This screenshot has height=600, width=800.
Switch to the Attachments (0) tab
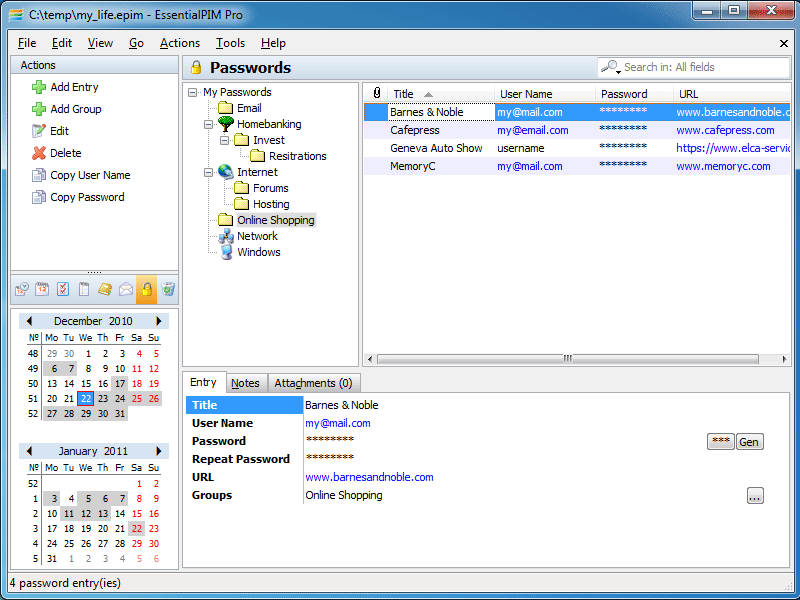(x=313, y=383)
